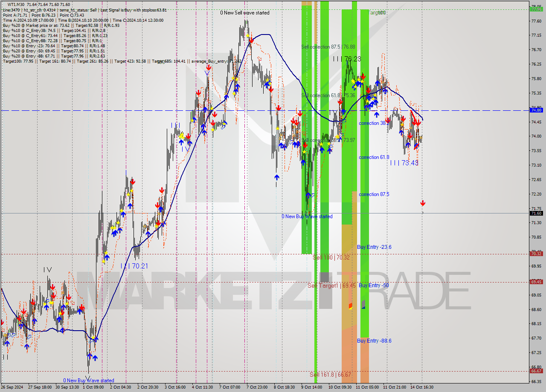
Task: Click the red 66.67 price tag
Action: point(536,371)
